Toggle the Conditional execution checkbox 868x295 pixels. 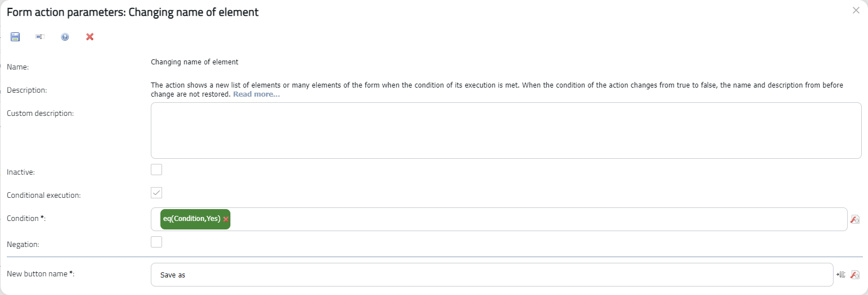click(156, 193)
